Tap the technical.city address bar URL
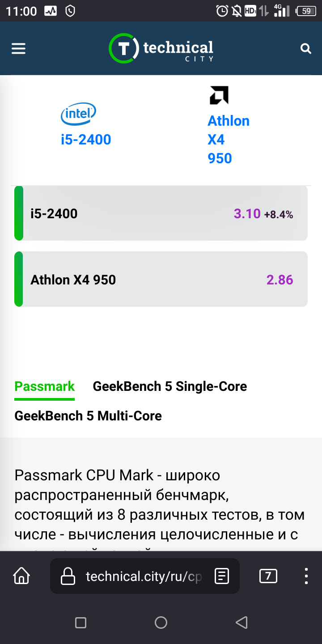This screenshot has height=644, width=322. [144, 576]
